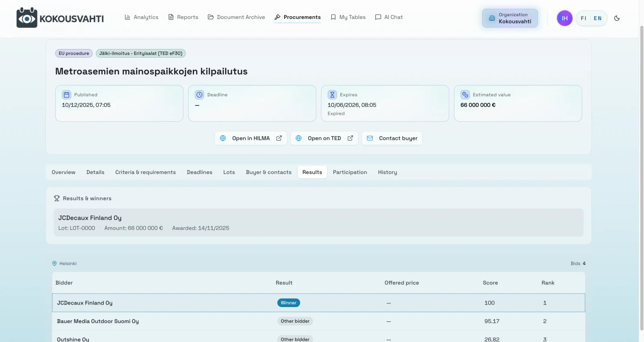Click the Published calendar icon
Screen dimensions: 644x342
tap(66, 95)
